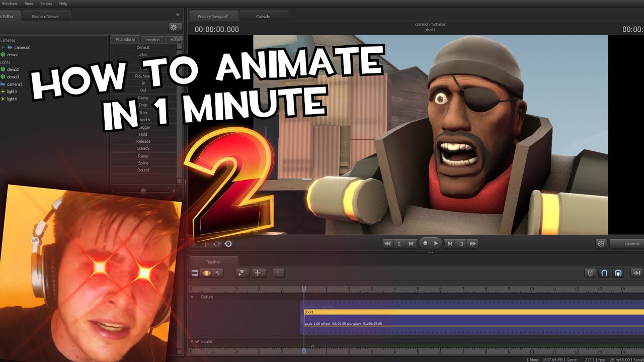Screen dimensions: 644x362
Task: Select the demo3 cube icon
Action: 3,77
